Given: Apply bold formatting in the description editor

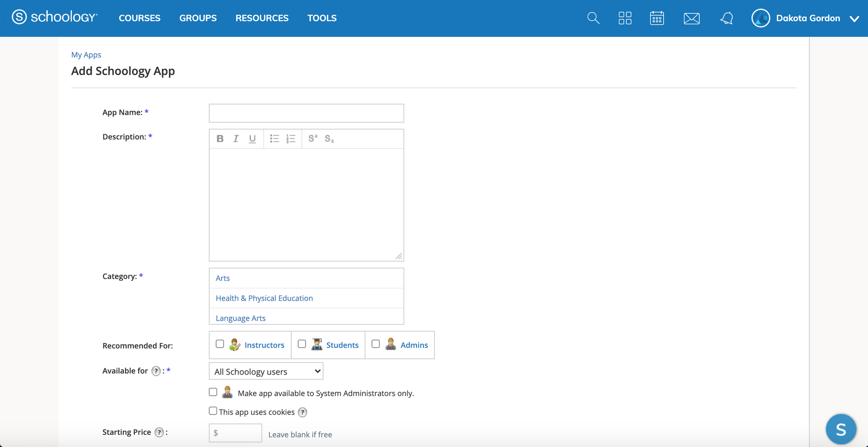Looking at the screenshot, I should pos(220,138).
